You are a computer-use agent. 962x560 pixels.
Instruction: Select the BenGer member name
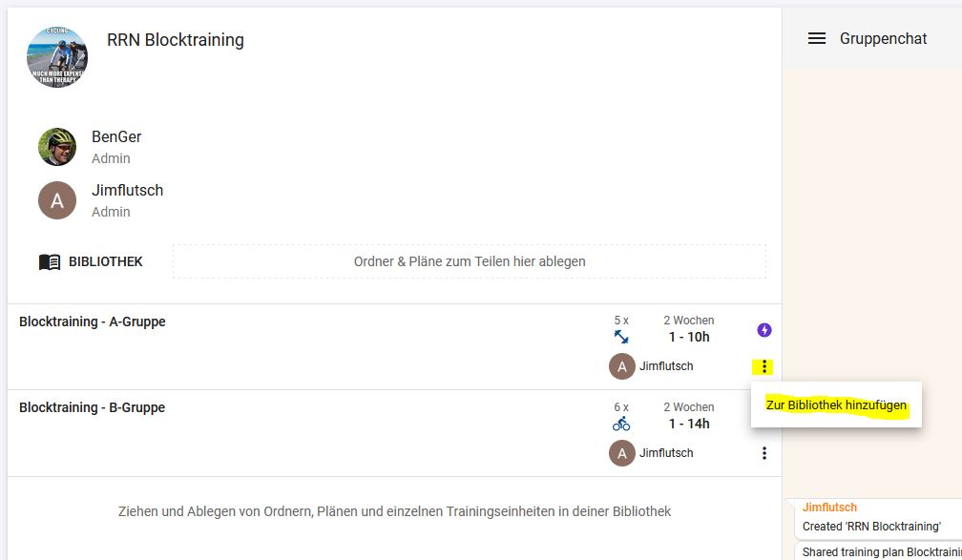pos(116,137)
